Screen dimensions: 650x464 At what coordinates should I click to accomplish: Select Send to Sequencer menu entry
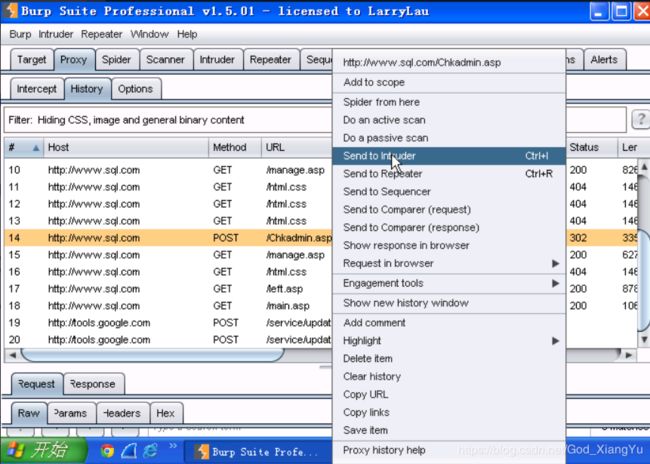coord(449,192)
